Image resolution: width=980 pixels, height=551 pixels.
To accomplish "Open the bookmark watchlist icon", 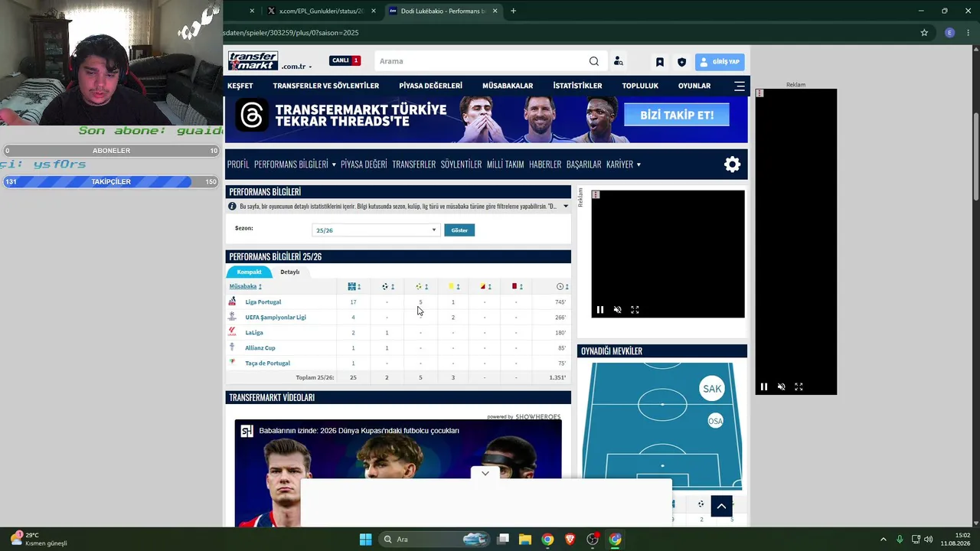I will (x=659, y=62).
